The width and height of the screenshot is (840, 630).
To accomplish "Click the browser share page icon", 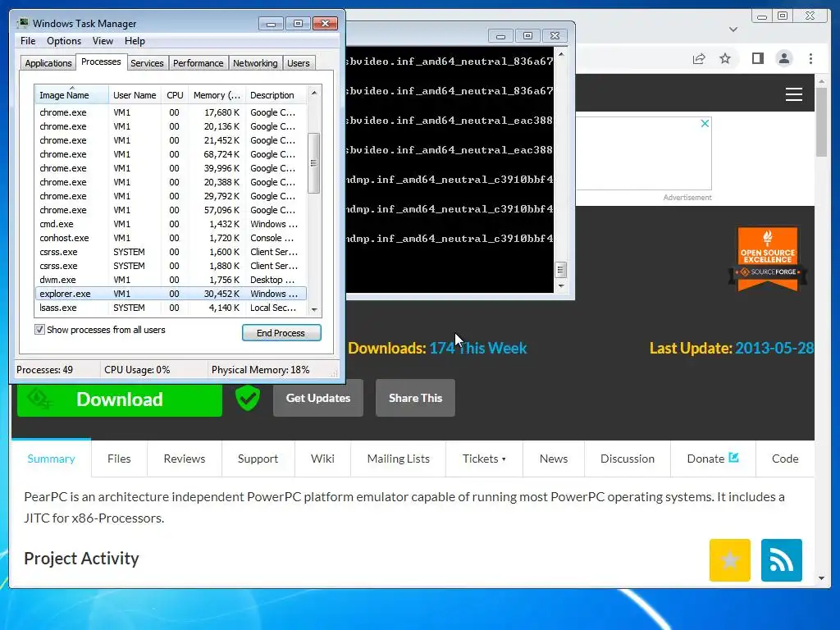I will coord(699,59).
